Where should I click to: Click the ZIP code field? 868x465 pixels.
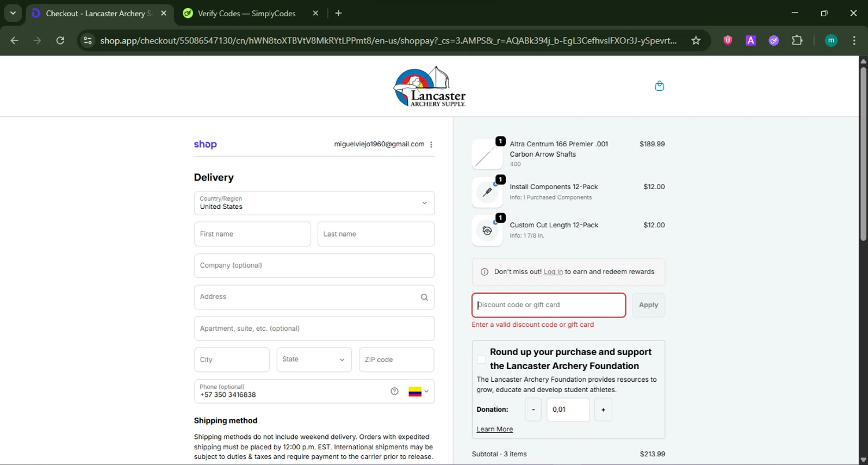pos(396,360)
